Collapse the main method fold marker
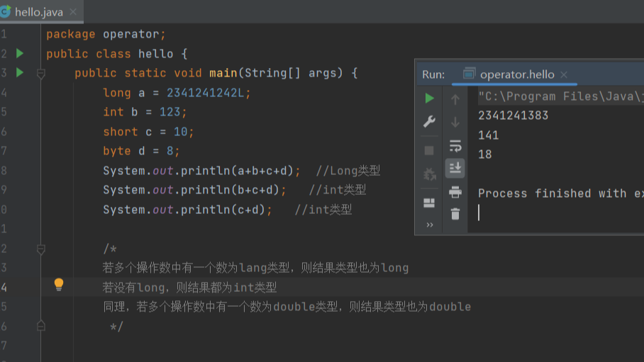The width and height of the screenshot is (644, 362). [41, 73]
